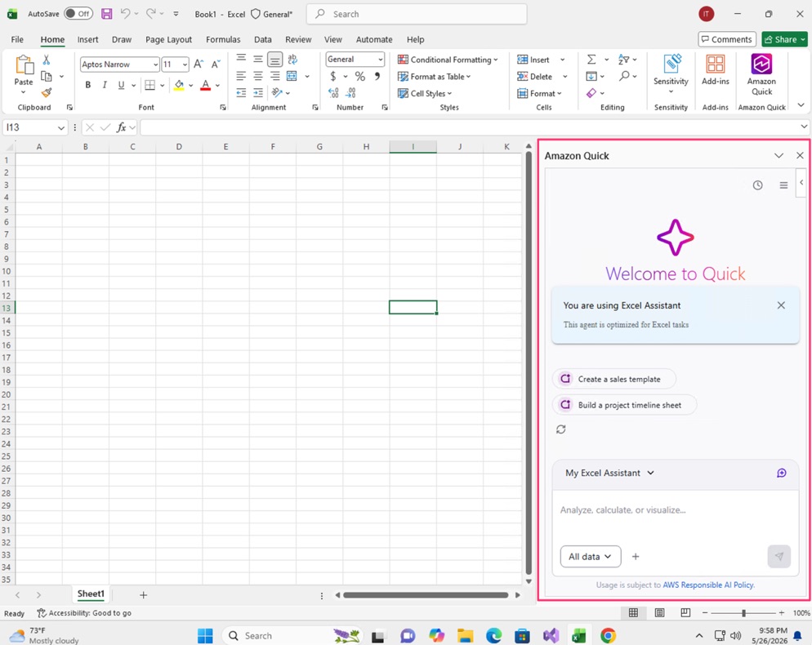Click the AutoSum sigma icon
The width and height of the screenshot is (812, 645).
click(x=591, y=60)
